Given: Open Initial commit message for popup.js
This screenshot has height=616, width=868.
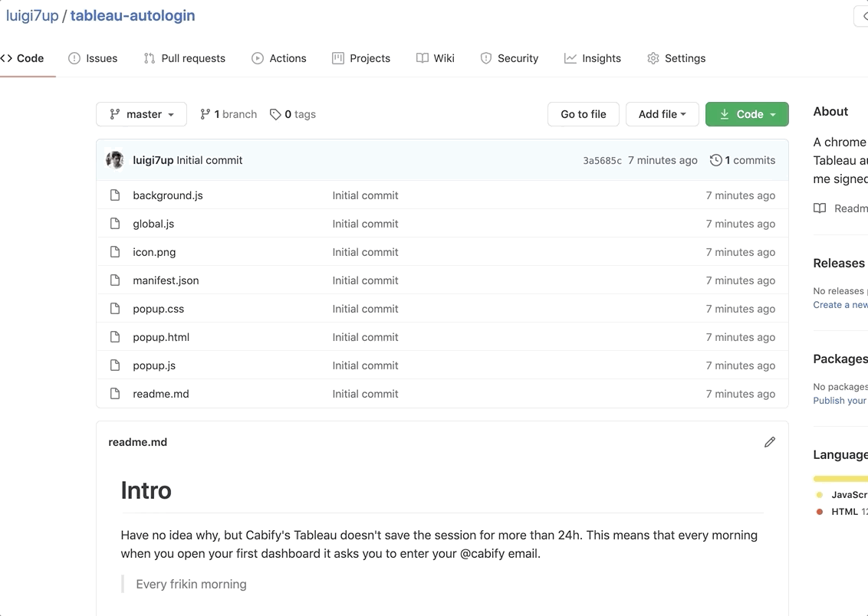Looking at the screenshot, I should (x=365, y=365).
